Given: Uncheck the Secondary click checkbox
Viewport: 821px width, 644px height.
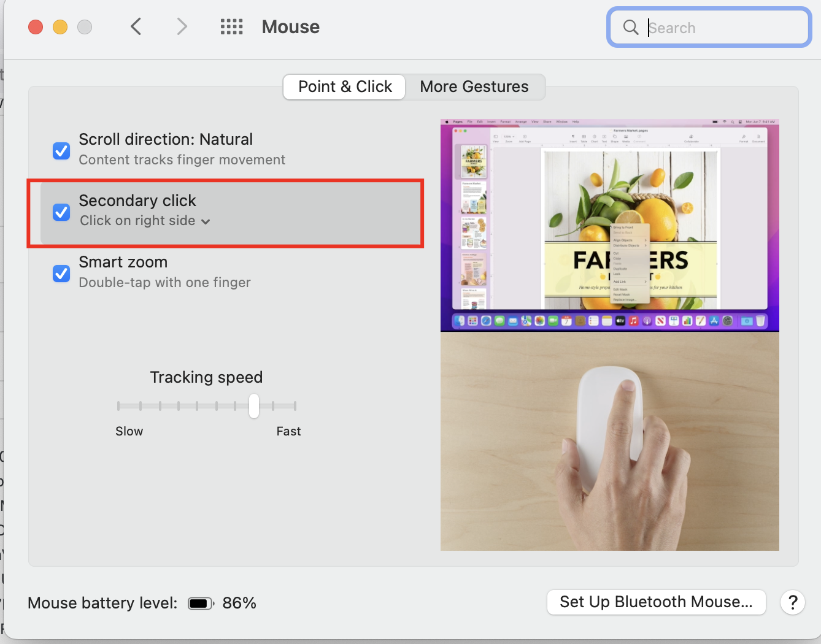Looking at the screenshot, I should click(61, 212).
